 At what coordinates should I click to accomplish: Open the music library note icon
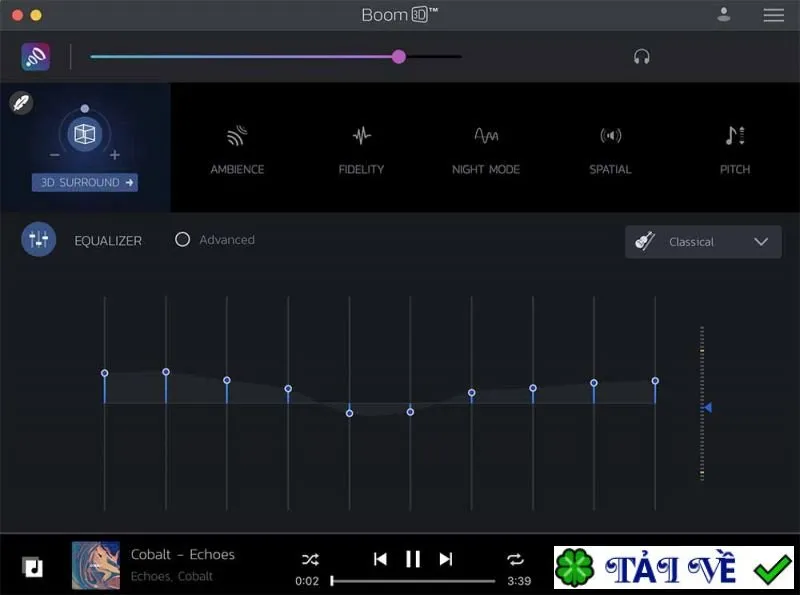[x=33, y=567]
